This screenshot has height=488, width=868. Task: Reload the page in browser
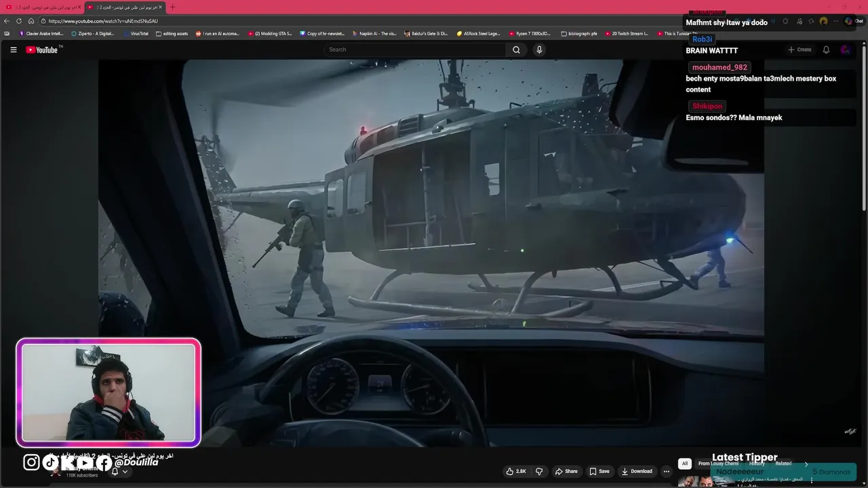point(19,21)
